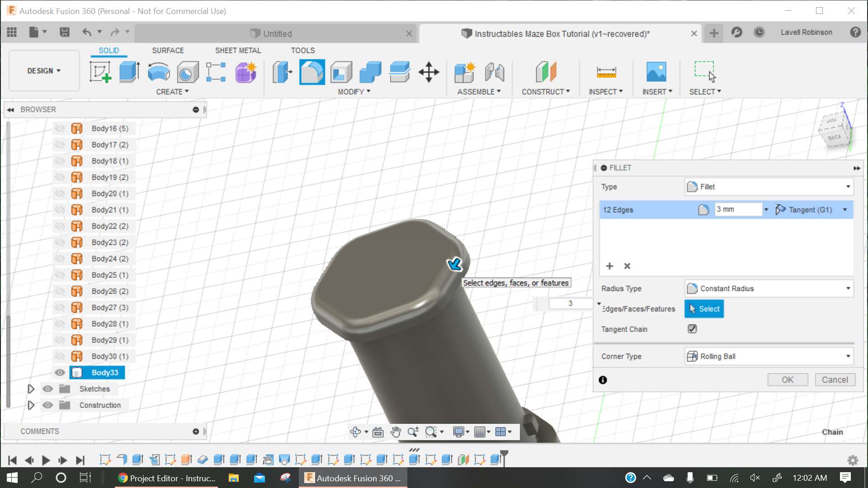Image resolution: width=868 pixels, height=488 pixels.
Task: Select the Combine tool
Action: tap(371, 72)
